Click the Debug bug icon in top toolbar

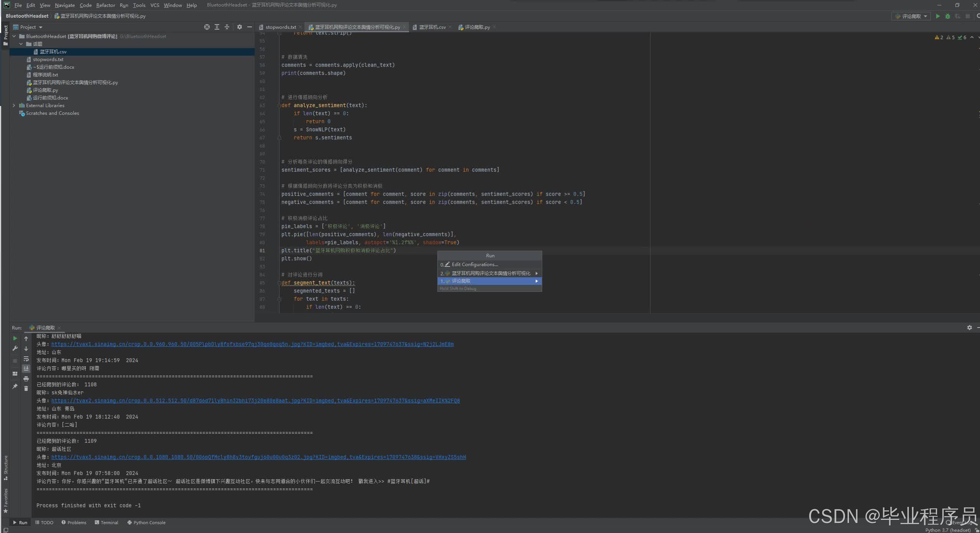[948, 16]
